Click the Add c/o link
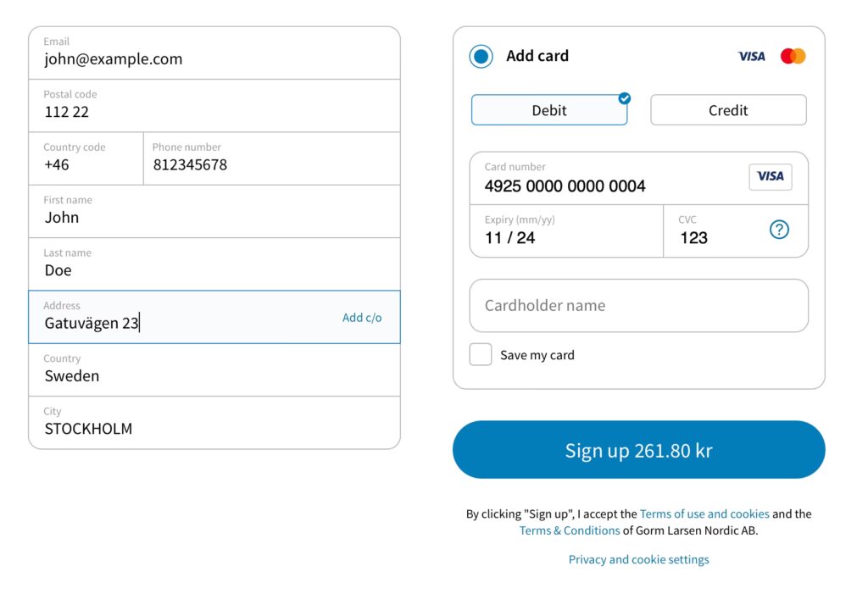The width and height of the screenshot is (868, 605). pos(362,318)
